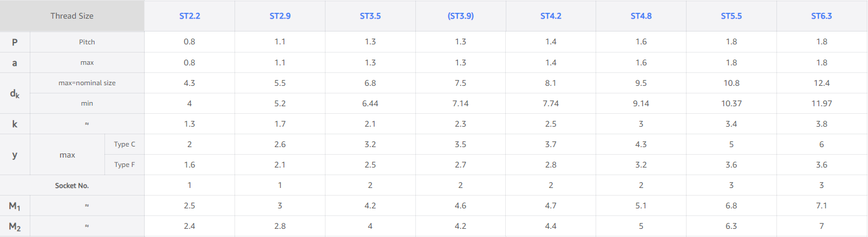The height and width of the screenshot is (237, 868).
Task: Click the Thread Size header cell
Action: click(x=72, y=16)
